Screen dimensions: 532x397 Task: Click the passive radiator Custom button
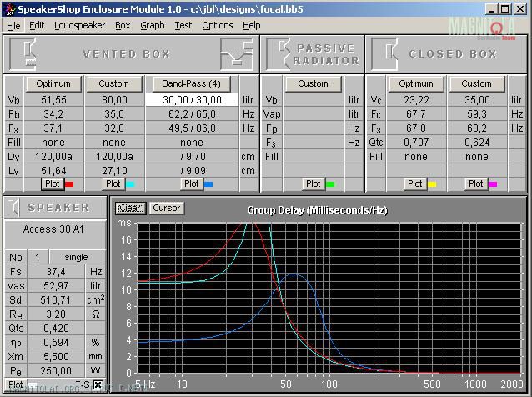coord(313,83)
